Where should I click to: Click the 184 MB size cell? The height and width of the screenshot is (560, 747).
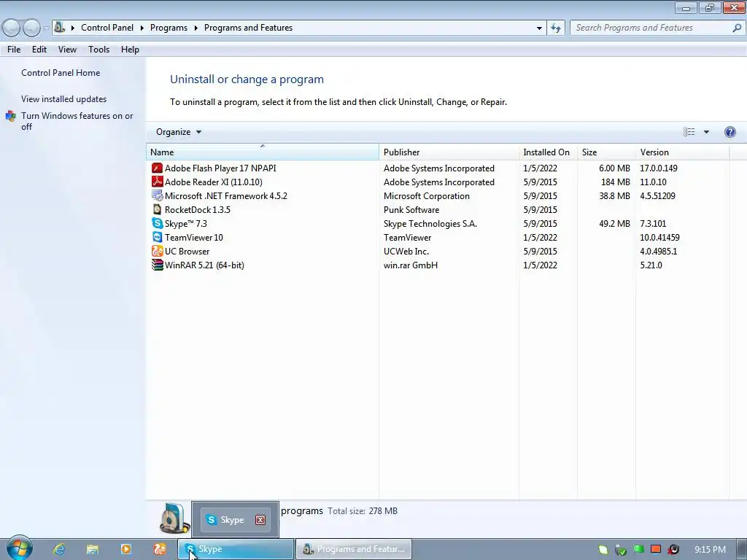[x=616, y=182]
